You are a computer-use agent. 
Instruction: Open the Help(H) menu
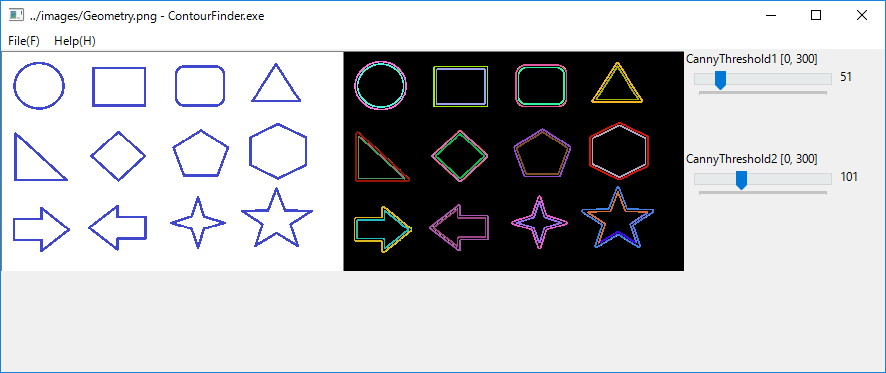pyautogui.click(x=75, y=41)
